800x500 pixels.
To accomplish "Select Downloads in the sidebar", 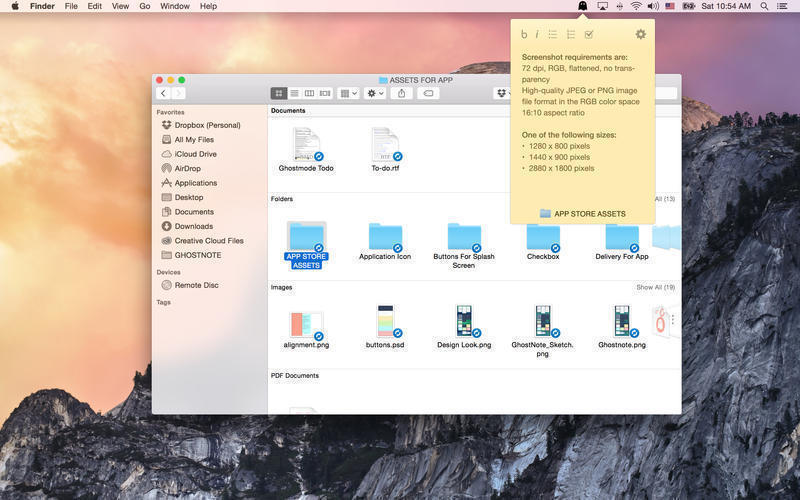I will click(x=193, y=226).
